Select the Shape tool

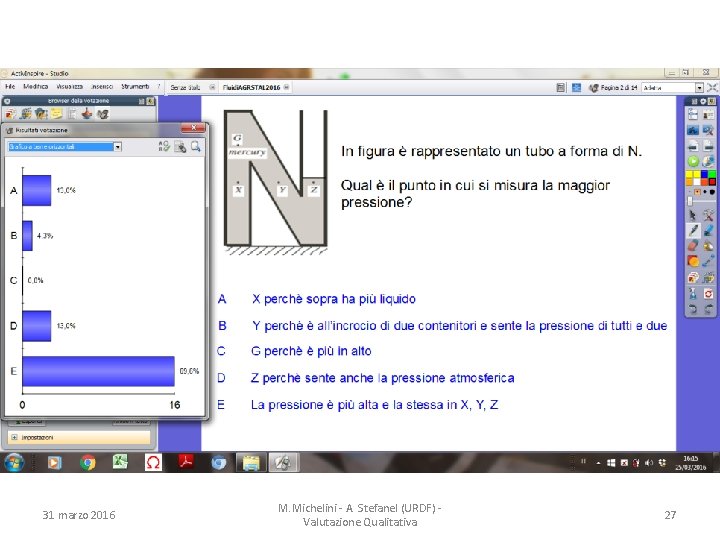693,261
